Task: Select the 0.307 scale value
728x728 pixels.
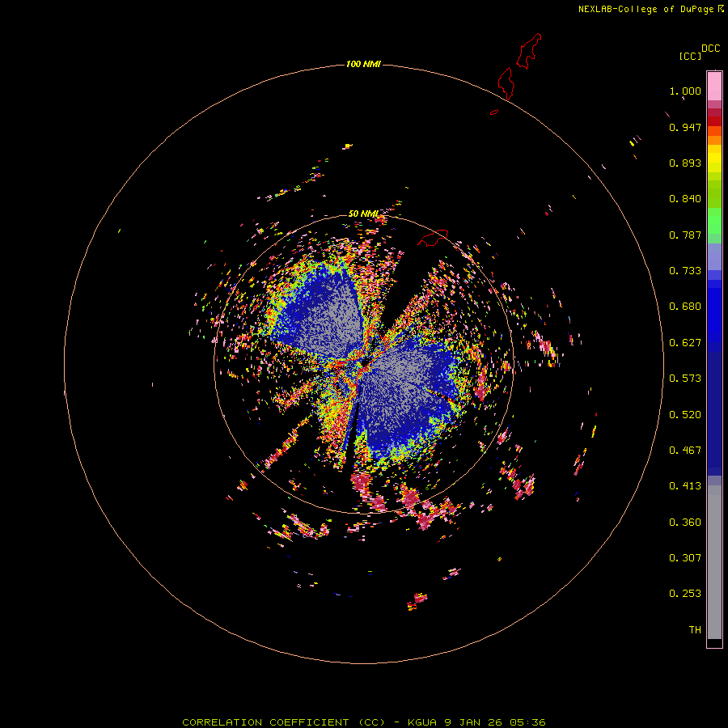Action: (685, 558)
